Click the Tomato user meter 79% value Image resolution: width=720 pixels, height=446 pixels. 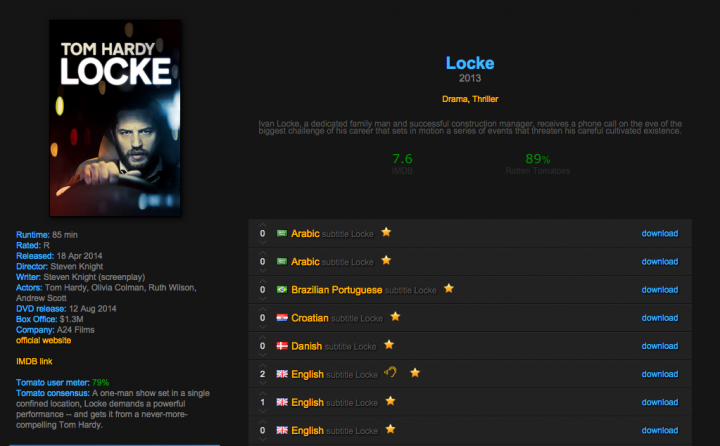coord(100,383)
